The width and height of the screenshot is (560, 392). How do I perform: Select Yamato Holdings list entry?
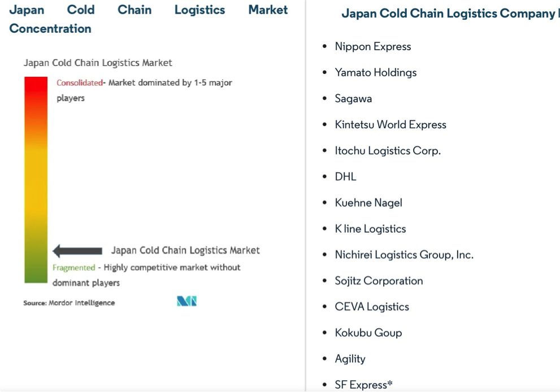(376, 73)
